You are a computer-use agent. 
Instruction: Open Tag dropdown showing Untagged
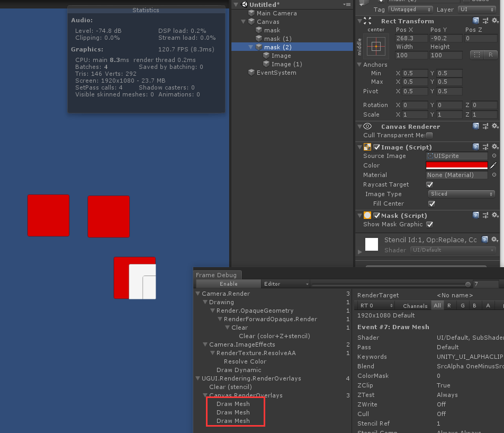tap(410, 10)
